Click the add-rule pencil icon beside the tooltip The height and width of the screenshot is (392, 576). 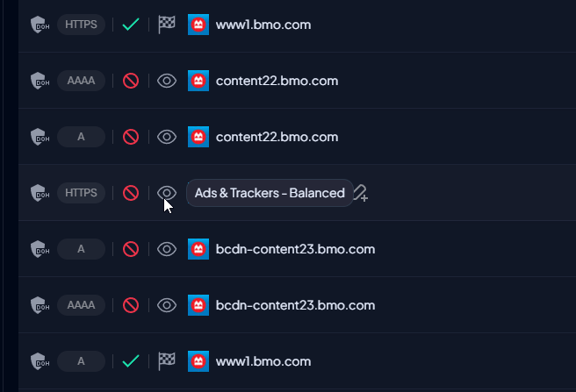361,193
